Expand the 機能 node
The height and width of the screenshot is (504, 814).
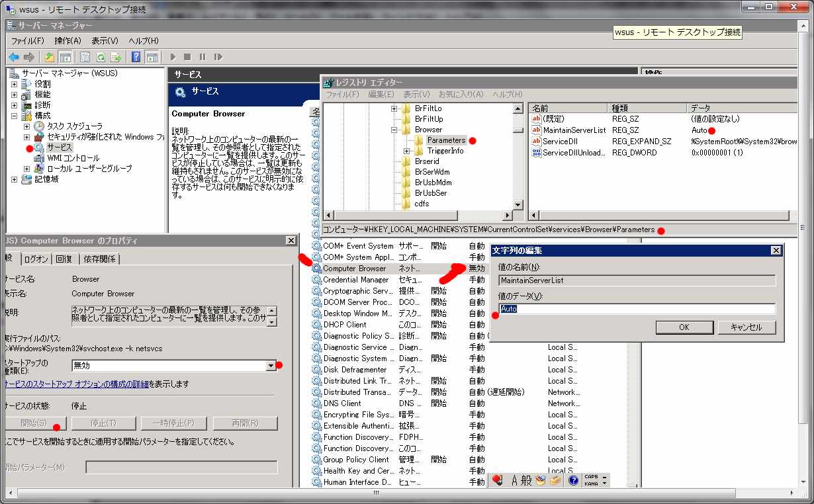tap(15, 95)
